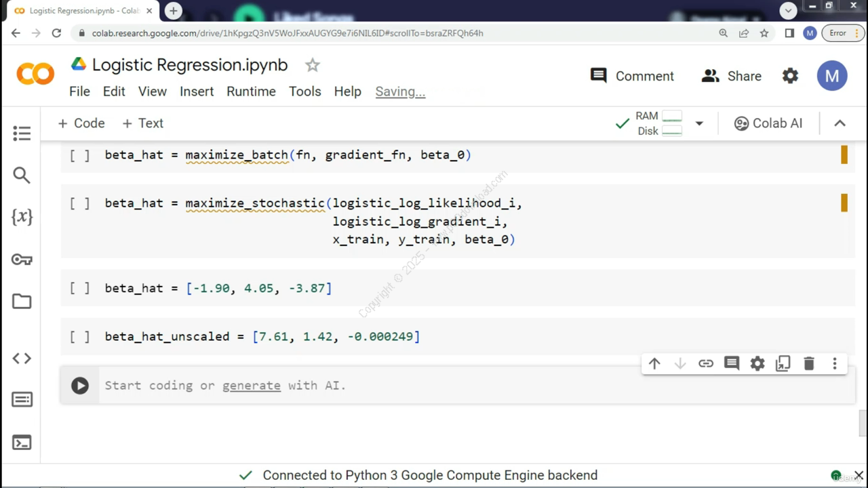Image resolution: width=868 pixels, height=488 pixels.
Task: Open cell editor settings gear
Action: pos(757,364)
